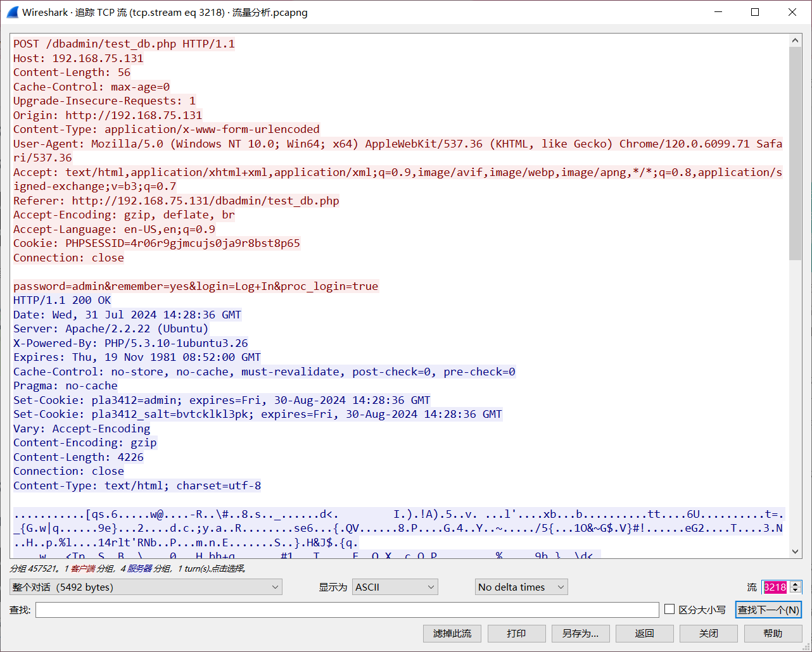Click the Server: Apache/2.2.22 (Ubuntu) line
This screenshot has width=812, height=652.
(x=111, y=329)
